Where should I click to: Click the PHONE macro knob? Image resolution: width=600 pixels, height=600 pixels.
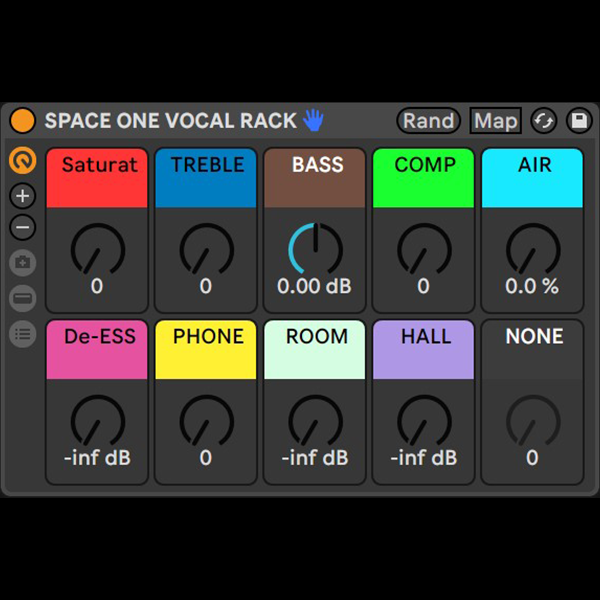[x=207, y=421]
